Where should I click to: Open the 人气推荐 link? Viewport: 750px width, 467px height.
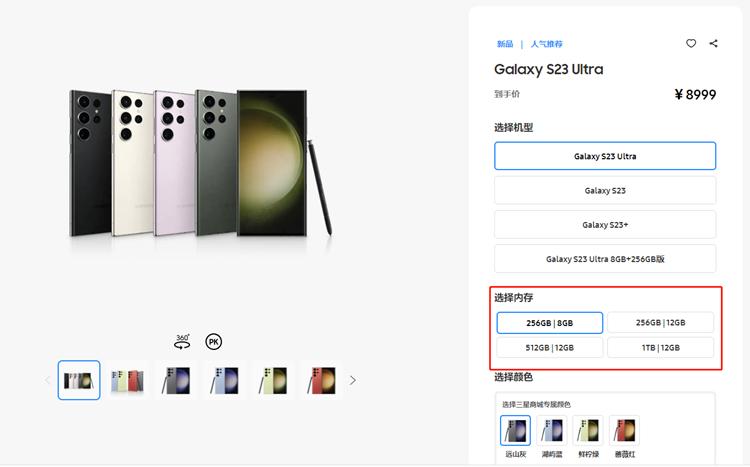(x=546, y=44)
